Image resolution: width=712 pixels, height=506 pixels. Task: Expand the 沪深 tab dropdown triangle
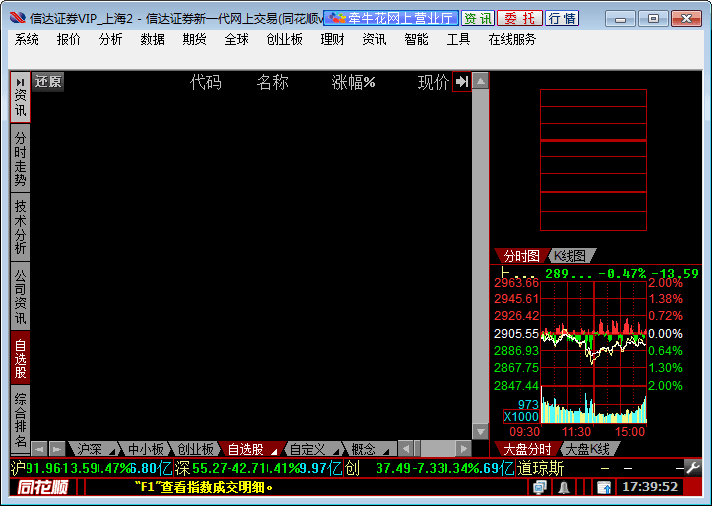111,451
